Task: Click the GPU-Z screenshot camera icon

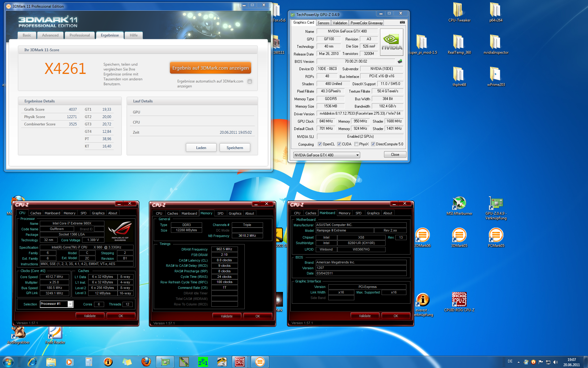Action: [402, 22]
